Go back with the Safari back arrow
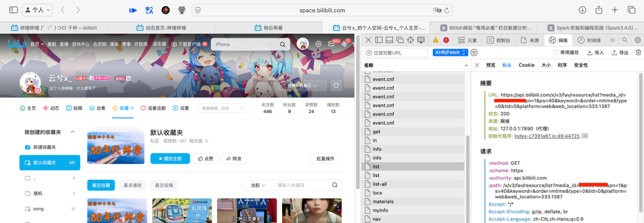This screenshot has width=644, height=223. pos(62,10)
